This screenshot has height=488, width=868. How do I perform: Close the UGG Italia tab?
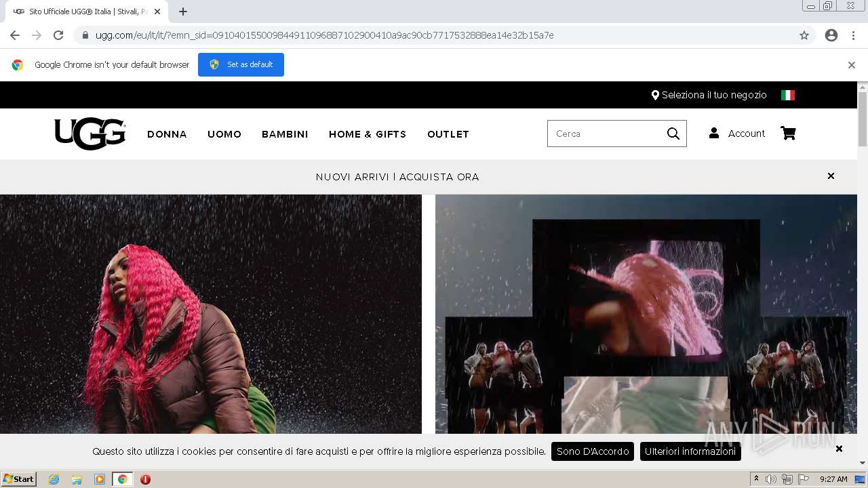157,12
